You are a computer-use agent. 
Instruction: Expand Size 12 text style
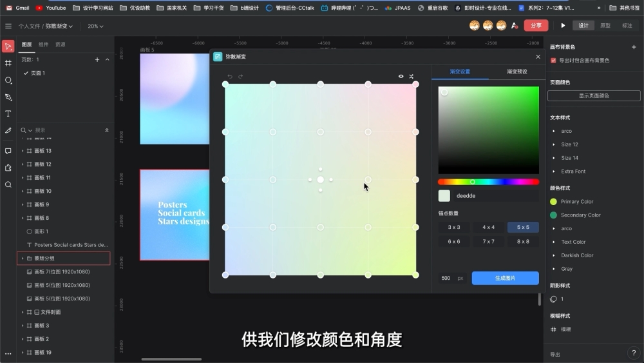click(554, 144)
